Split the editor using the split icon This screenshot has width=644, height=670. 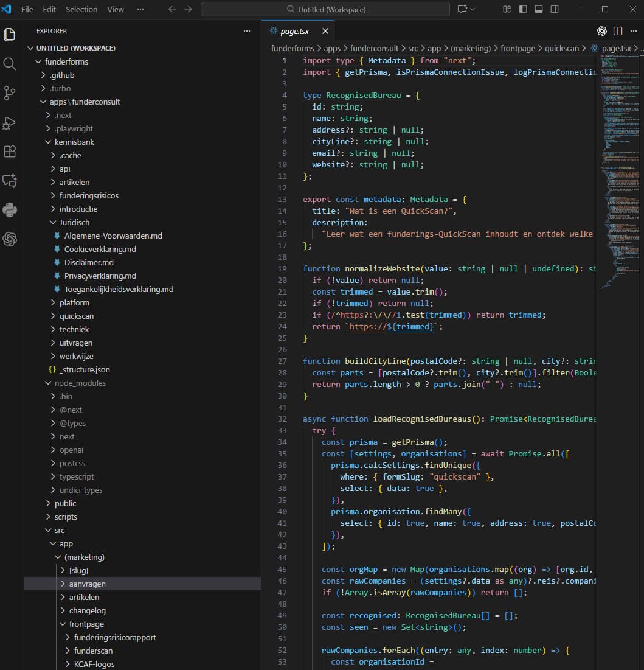(618, 30)
